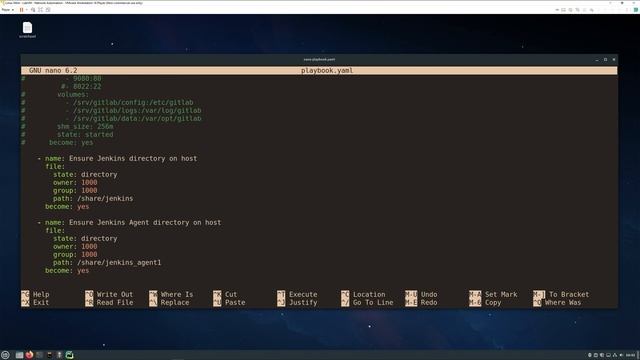Click the Undo shortcut label
This screenshot has width=640, height=360.
pyautogui.click(x=429, y=294)
